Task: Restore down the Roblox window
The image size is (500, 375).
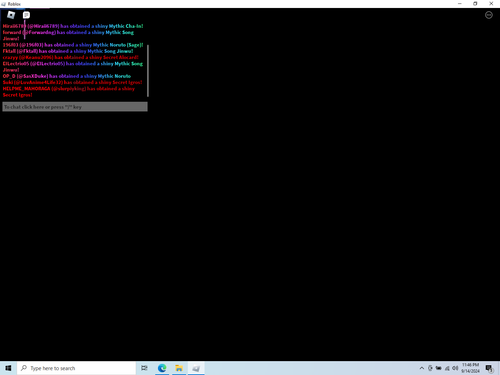Action: 475,4
